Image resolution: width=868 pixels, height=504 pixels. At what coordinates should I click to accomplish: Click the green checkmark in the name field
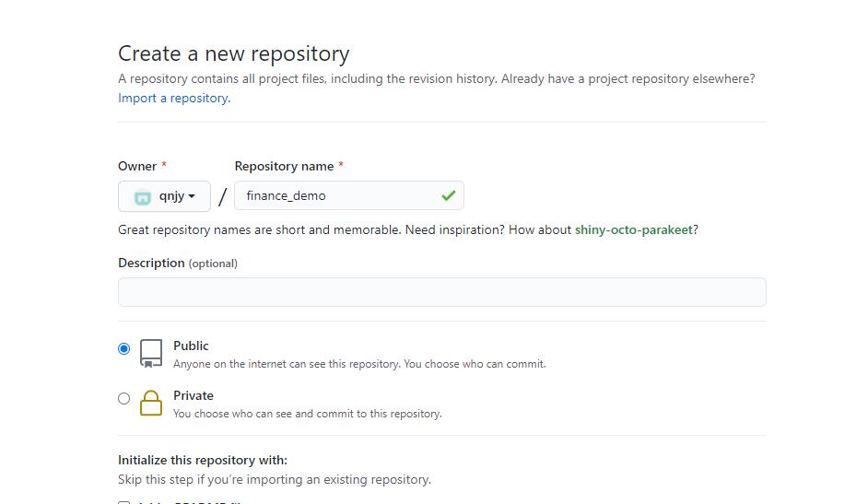(x=449, y=195)
